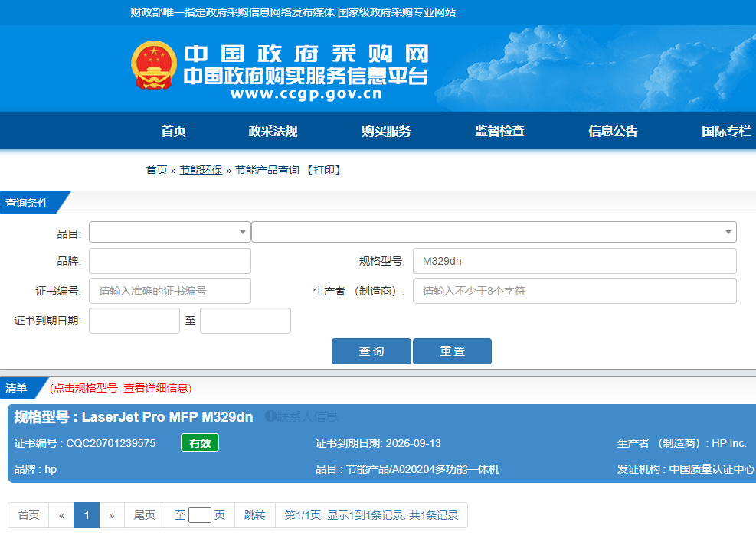Click the 【打印】 print link

click(323, 170)
